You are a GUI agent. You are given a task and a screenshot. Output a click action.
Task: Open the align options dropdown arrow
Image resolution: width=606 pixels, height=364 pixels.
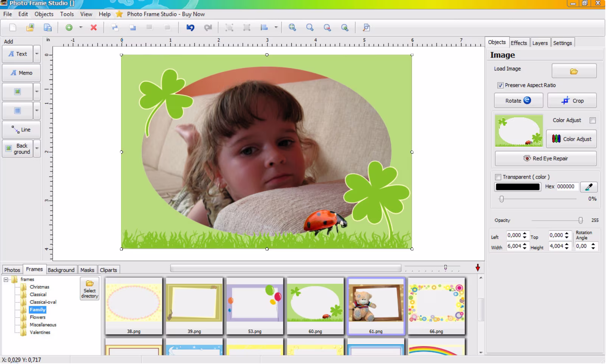(276, 28)
